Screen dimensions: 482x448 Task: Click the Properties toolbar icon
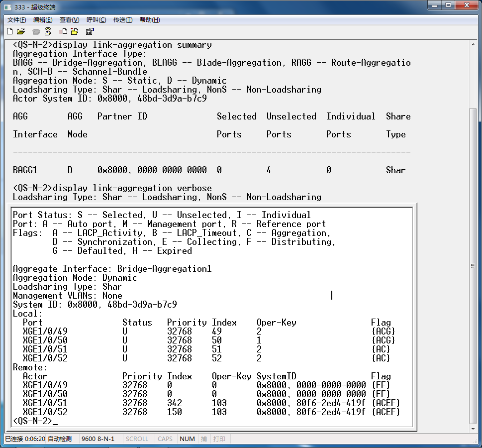90,31
